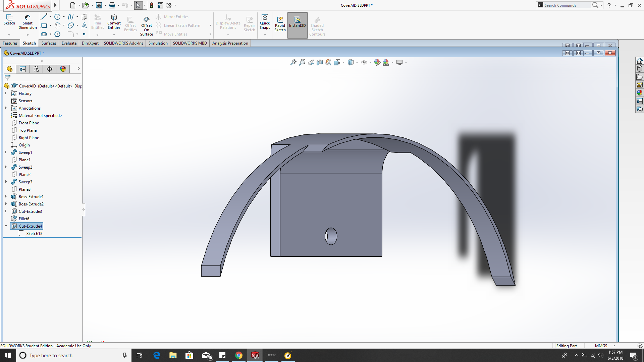Click Section View icon
The image size is (644, 362).
coord(320,62)
